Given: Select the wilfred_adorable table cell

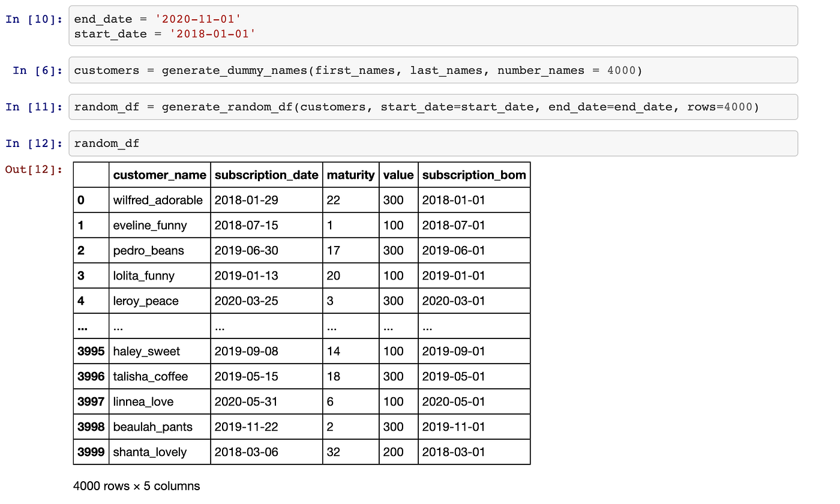Looking at the screenshot, I should [157, 200].
